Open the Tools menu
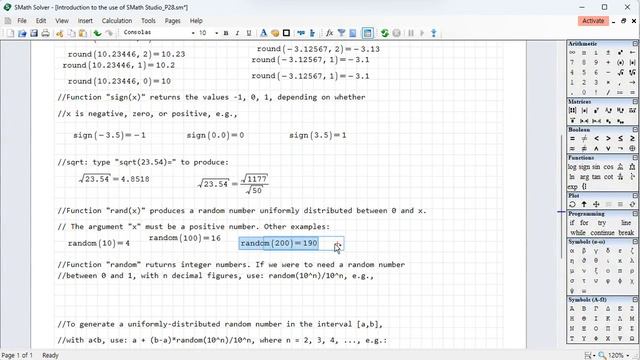The width and height of the screenshot is (640, 360). click(148, 21)
